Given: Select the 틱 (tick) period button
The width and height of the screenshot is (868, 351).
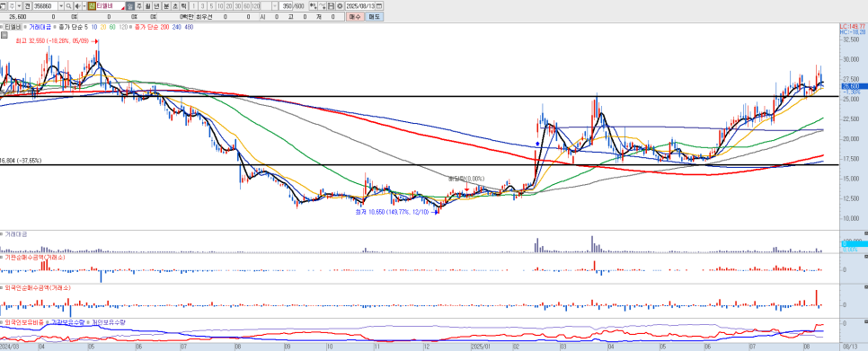Looking at the screenshot, I should [183, 5].
